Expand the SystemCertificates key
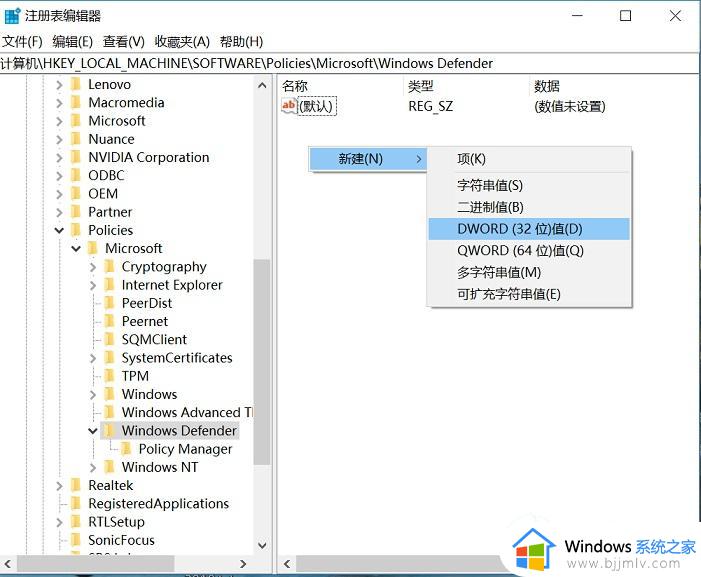The height and width of the screenshot is (577, 701). click(x=93, y=358)
